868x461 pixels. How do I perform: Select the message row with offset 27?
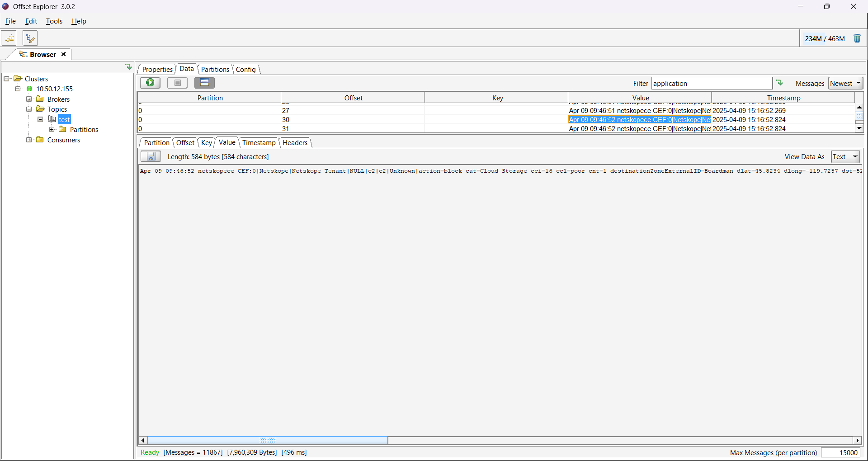(496, 110)
